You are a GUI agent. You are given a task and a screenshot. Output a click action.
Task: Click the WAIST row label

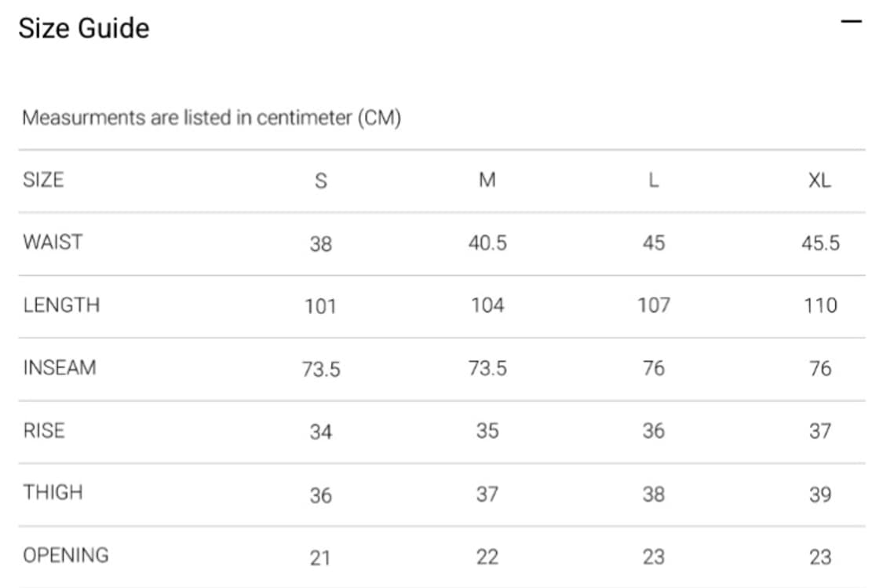(53, 242)
